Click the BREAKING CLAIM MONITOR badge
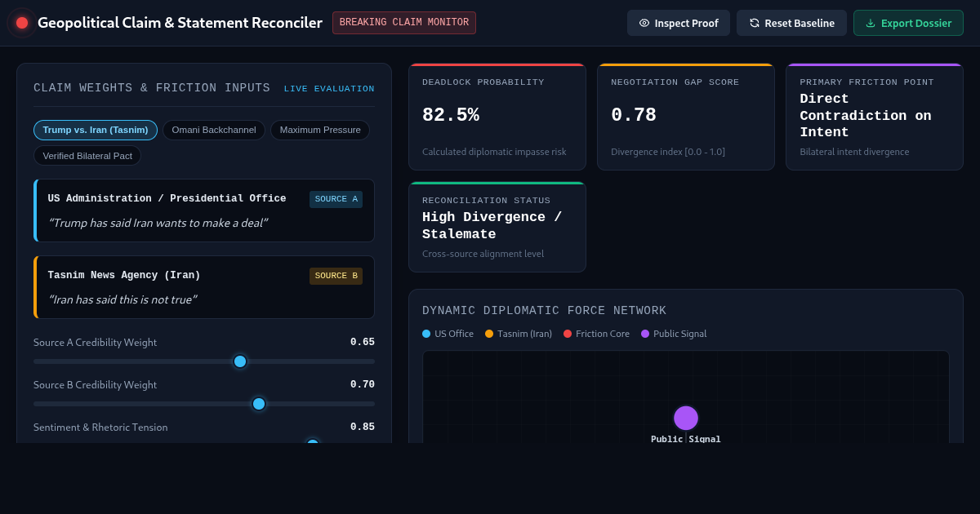This screenshot has width=980, height=514. [404, 23]
